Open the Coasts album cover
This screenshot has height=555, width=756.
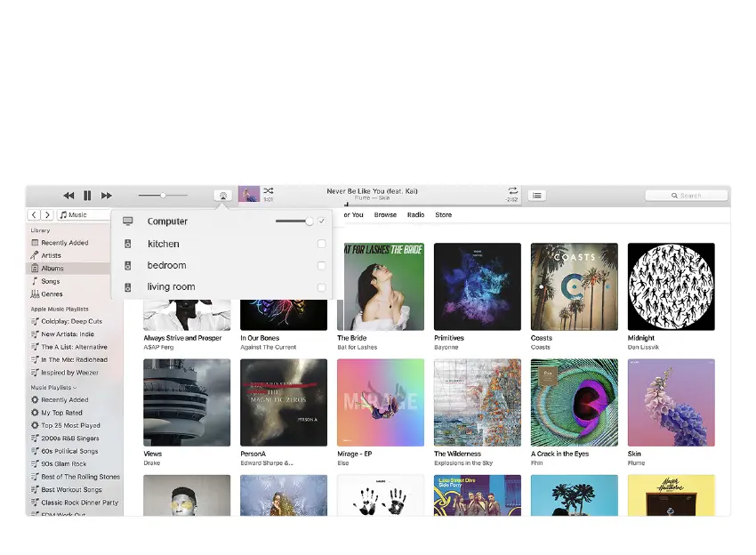[x=575, y=286]
